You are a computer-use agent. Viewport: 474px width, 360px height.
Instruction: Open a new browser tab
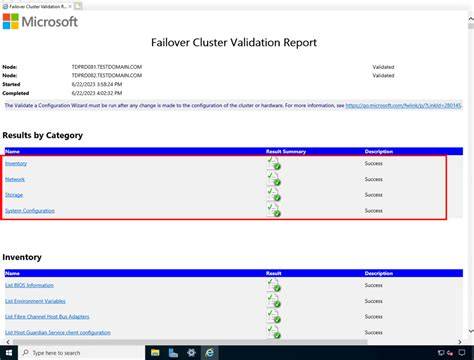pyautogui.click(x=78, y=6)
